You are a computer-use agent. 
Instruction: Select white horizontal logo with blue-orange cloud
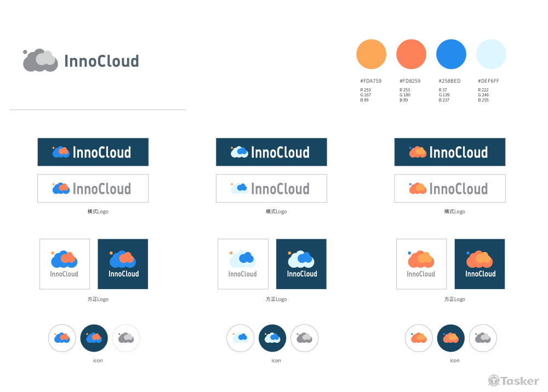tap(93, 188)
